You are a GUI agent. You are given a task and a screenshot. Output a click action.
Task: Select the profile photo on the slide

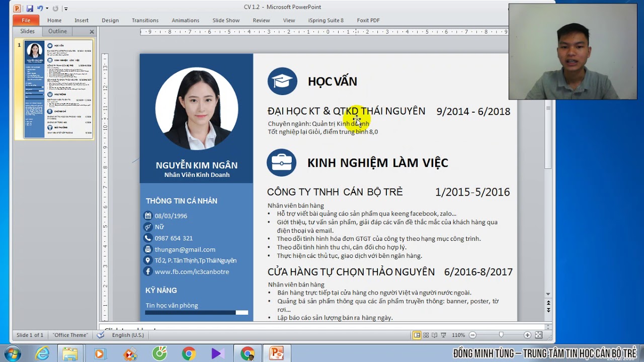click(197, 109)
